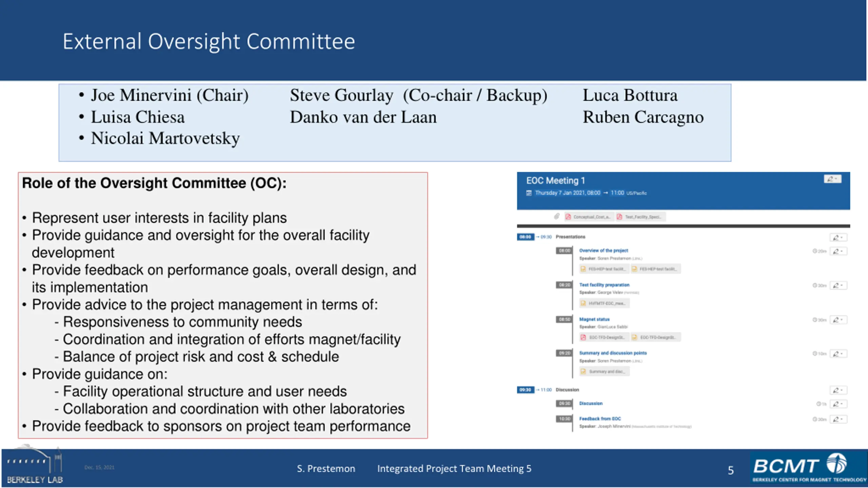Screen dimensions: 868x488
Task: Open the Test facility preparation talk link
Action: click(x=604, y=285)
